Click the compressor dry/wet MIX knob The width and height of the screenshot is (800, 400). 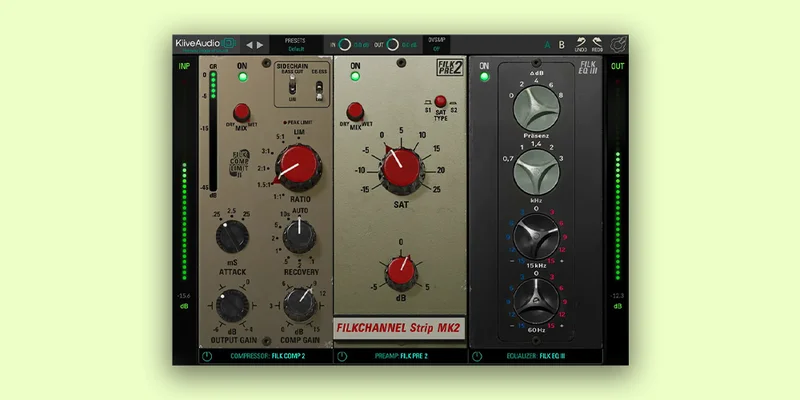241,113
